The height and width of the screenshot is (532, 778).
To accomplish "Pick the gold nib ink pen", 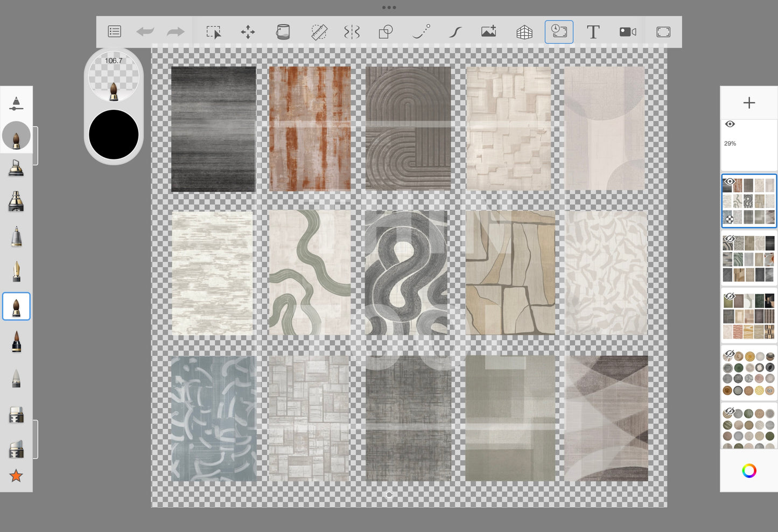I will coord(16,271).
